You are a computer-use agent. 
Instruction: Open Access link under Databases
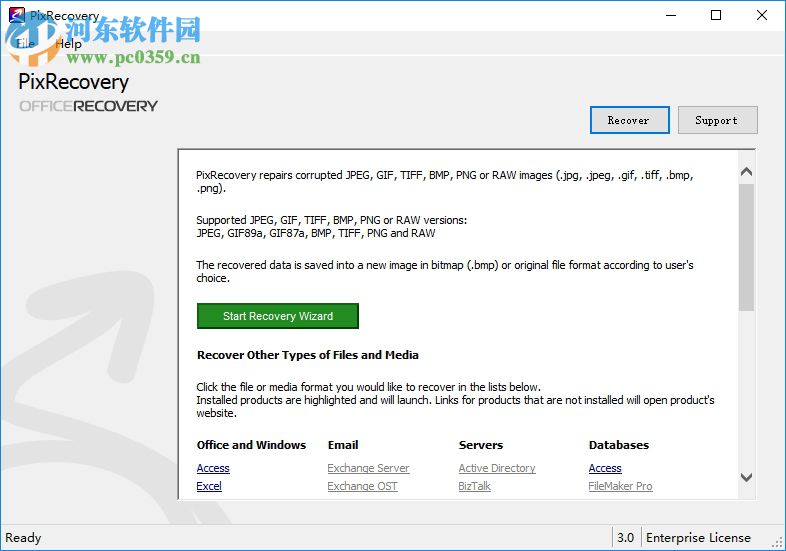click(x=605, y=468)
